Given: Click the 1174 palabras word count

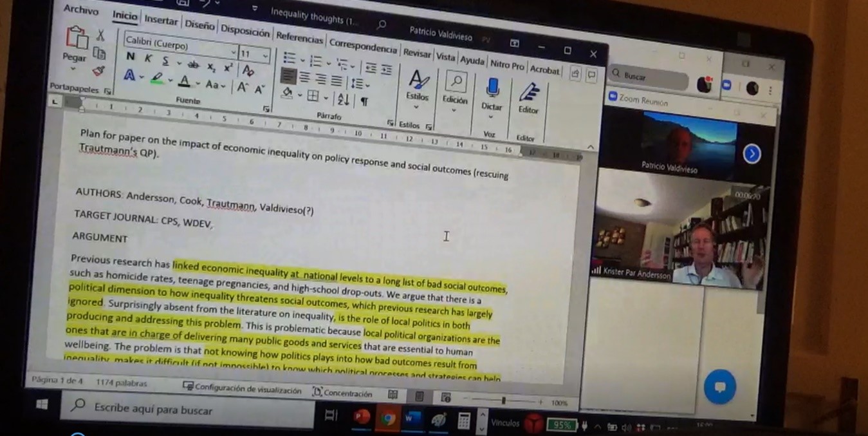Looking at the screenshot, I should pyautogui.click(x=122, y=383).
